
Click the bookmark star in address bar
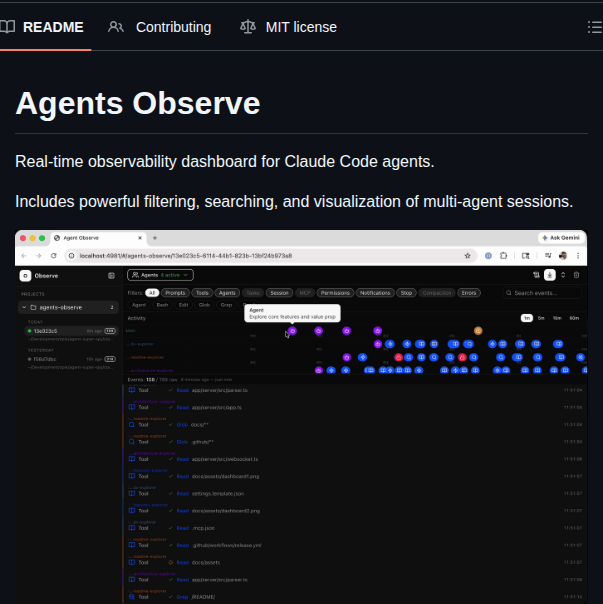point(467,255)
